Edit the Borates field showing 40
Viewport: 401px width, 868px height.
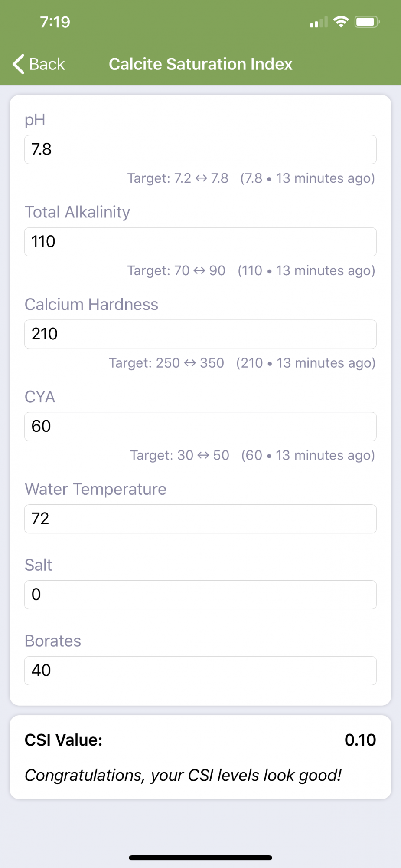[x=200, y=671]
